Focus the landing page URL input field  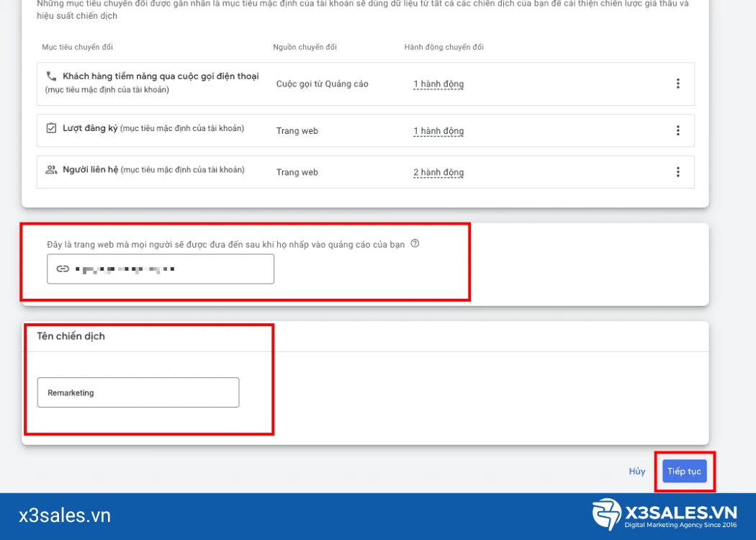(x=161, y=269)
